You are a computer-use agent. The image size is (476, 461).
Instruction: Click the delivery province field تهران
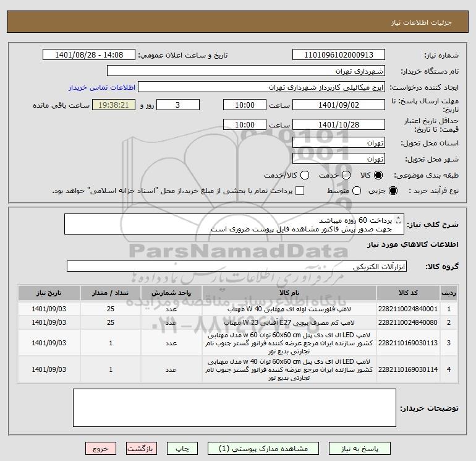[339, 142]
